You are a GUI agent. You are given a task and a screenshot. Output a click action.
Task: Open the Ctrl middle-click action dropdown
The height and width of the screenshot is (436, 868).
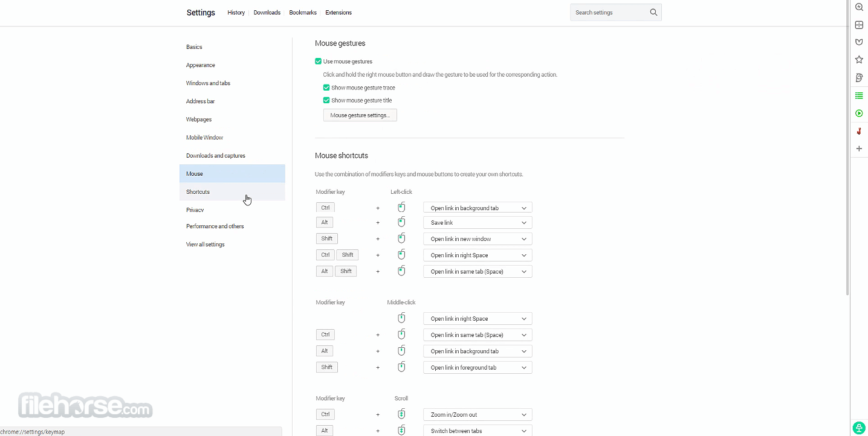tap(478, 335)
